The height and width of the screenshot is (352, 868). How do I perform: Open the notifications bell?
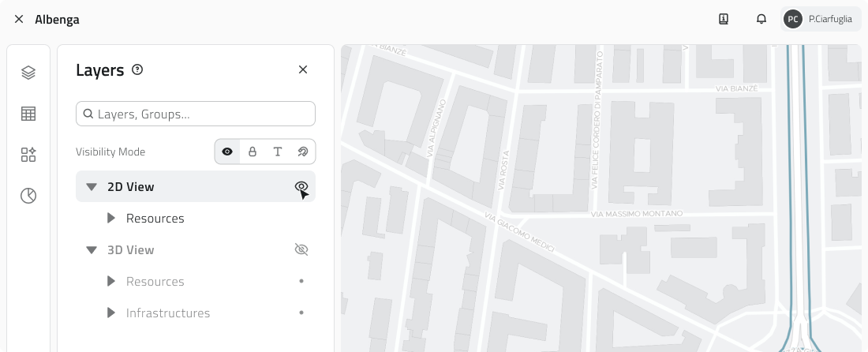click(x=761, y=19)
